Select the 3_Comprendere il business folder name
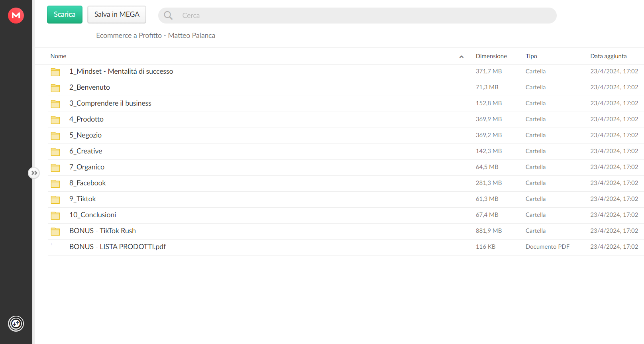Screen dimensions: 644x344 click(x=110, y=103)
